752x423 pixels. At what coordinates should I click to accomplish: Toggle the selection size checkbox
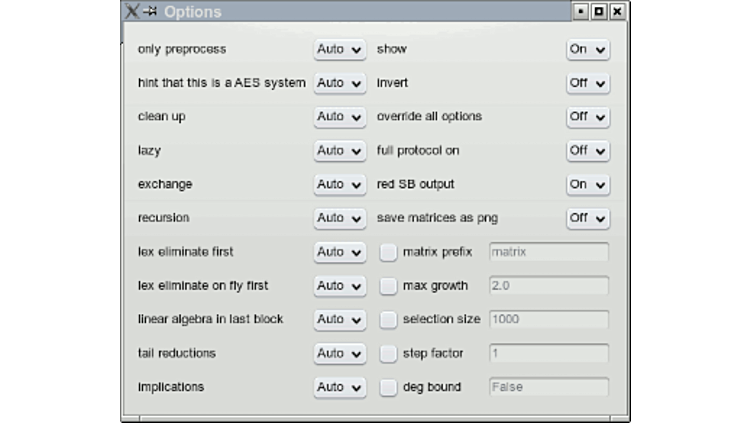tap(388, 320)
